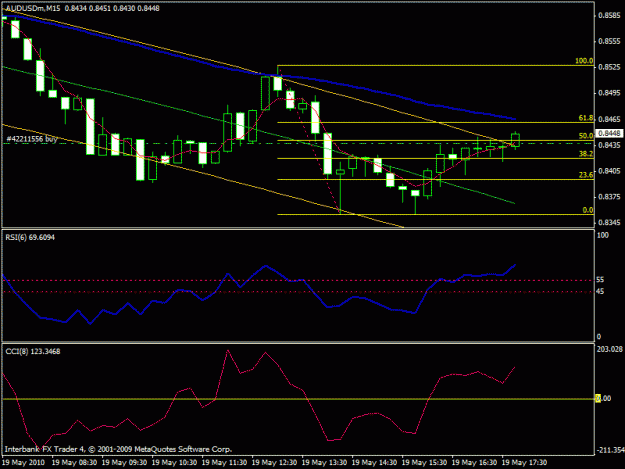Select the Fibonacci 50.0 level label
Viewport: 625px width, 469px height.
pyautogui.click(x=586, y=136)
